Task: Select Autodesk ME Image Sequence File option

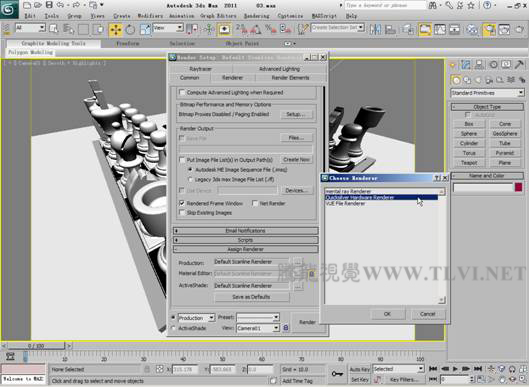Action: pos(190,169)
